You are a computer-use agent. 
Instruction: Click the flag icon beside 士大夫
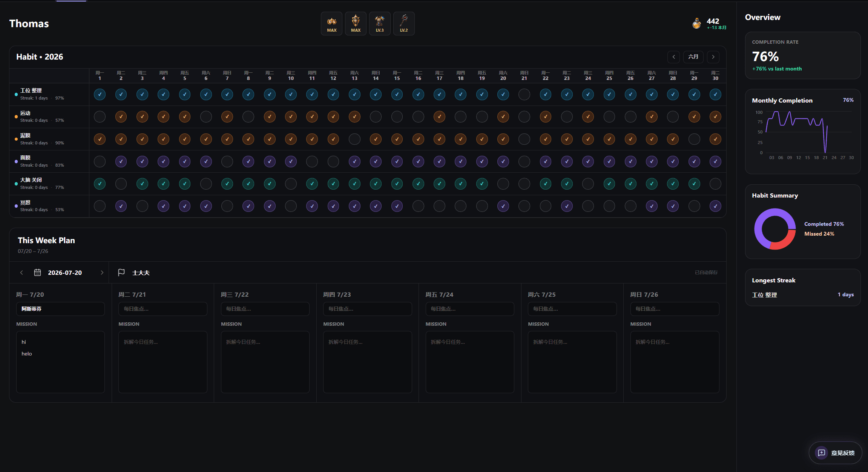(x=121, y=273)
